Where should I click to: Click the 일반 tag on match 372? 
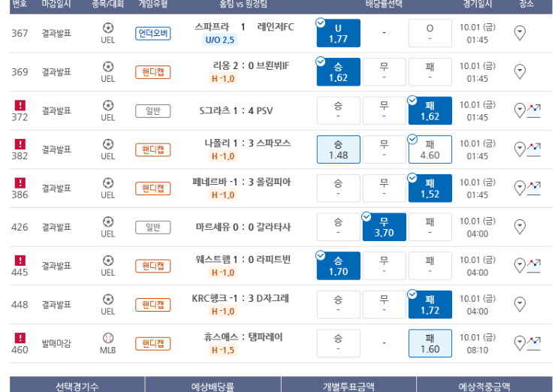pyautogui.click(x=153, y=111)
